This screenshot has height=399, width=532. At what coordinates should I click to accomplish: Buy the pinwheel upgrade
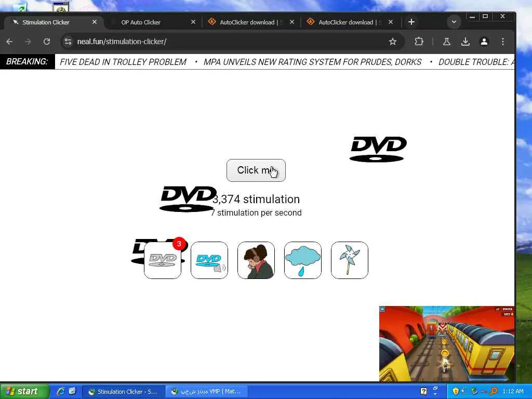[350, 260]
